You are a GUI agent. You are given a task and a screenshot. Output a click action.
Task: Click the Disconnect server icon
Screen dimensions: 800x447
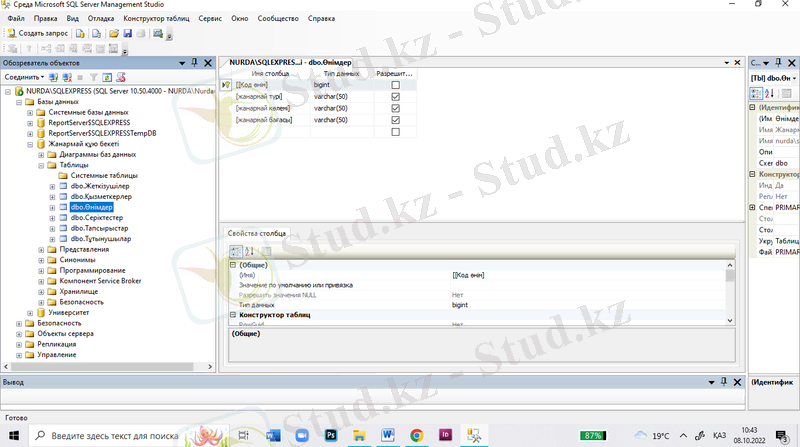(67, 77)
